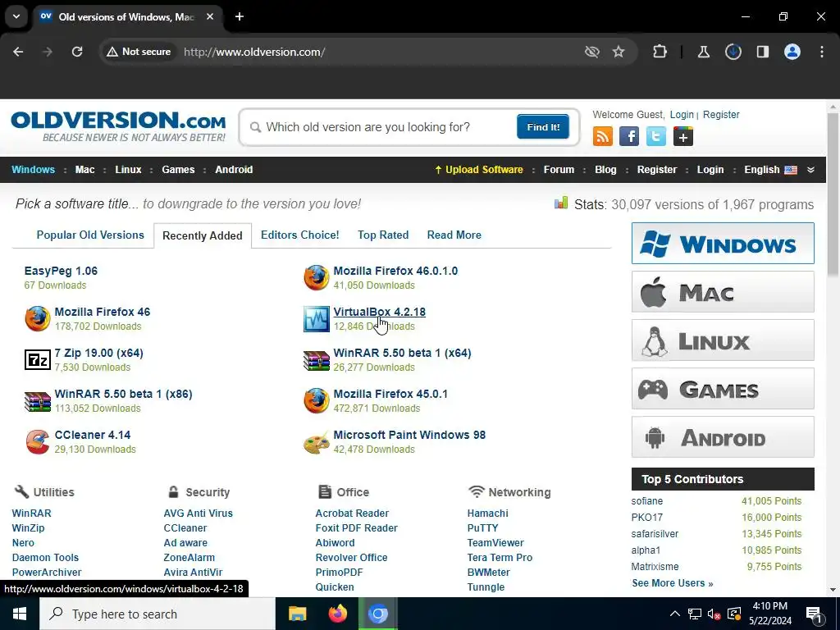Click the Google Plus share icon
The width and height of the screenshot is (840, 630).
[683, 136]
